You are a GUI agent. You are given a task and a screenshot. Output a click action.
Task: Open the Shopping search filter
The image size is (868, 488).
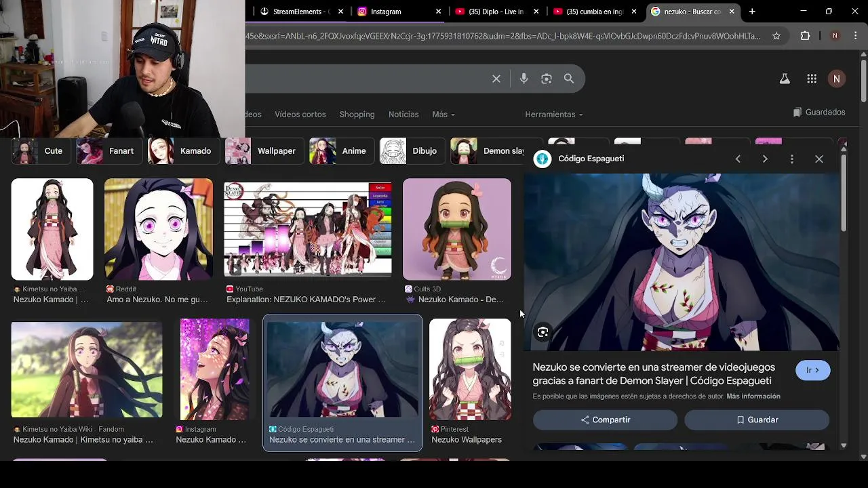(x=357, y=115)
